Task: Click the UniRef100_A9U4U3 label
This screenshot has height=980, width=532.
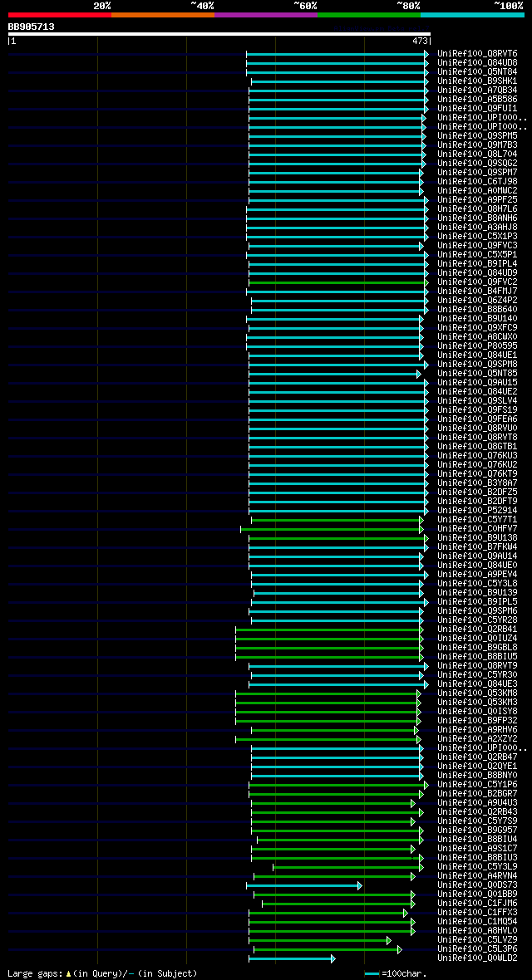Action: 477,803
